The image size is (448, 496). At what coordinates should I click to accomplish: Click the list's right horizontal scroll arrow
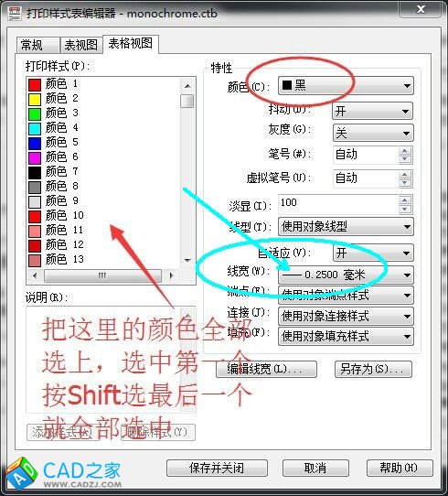click(x=172, y=275)
